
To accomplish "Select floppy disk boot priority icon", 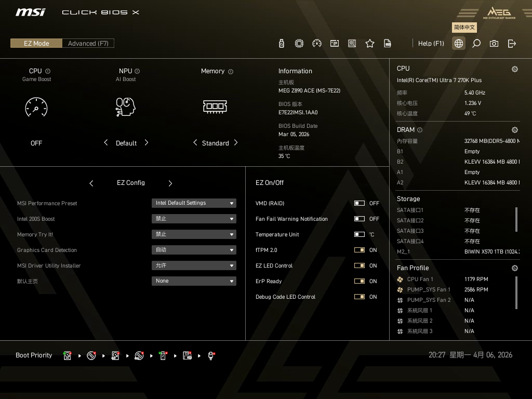I will pyautogui.click(x=187, y=355).
